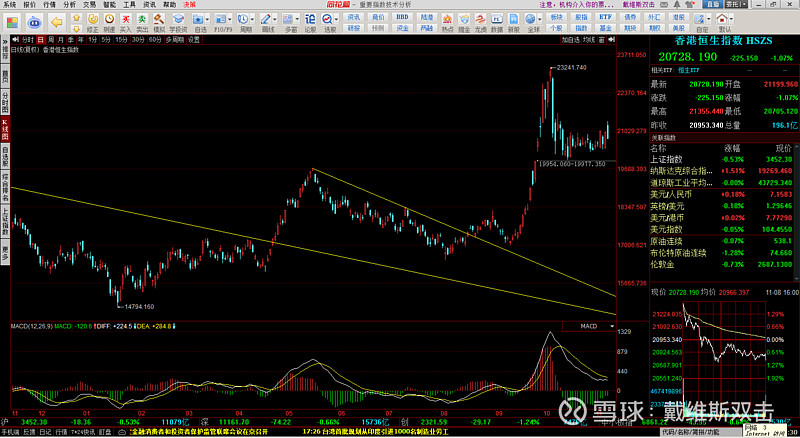Expand the 周期 dropdown arrow
This screenshot has width=800, height=438.
(x=253, y=19)
